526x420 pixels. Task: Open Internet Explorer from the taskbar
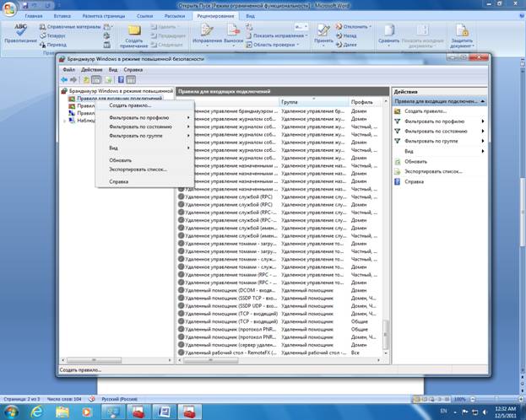(x=37, y=412)
